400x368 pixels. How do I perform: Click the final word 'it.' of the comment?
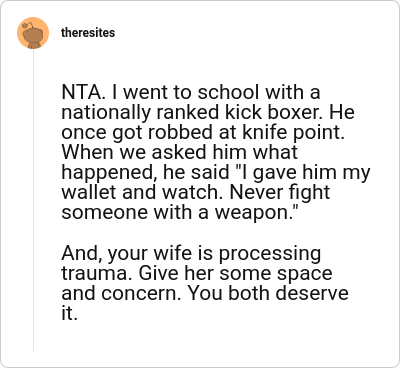(x=69, y=313)
